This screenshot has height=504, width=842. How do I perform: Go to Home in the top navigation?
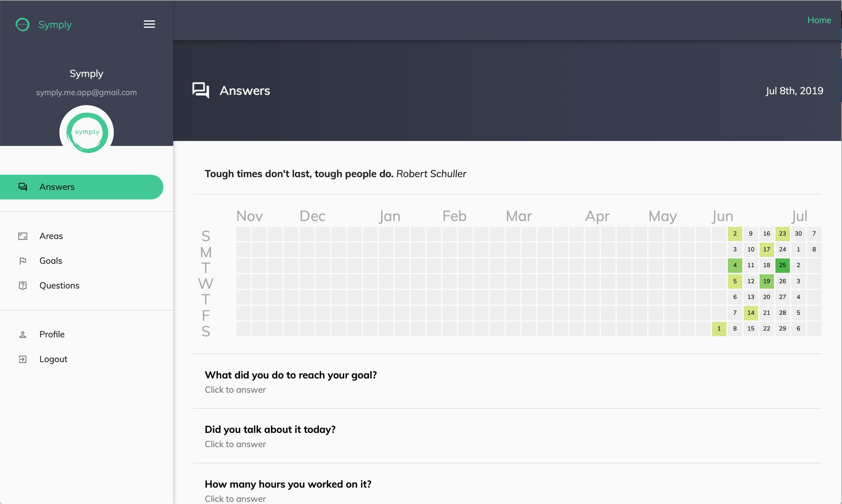coord(819,20)
